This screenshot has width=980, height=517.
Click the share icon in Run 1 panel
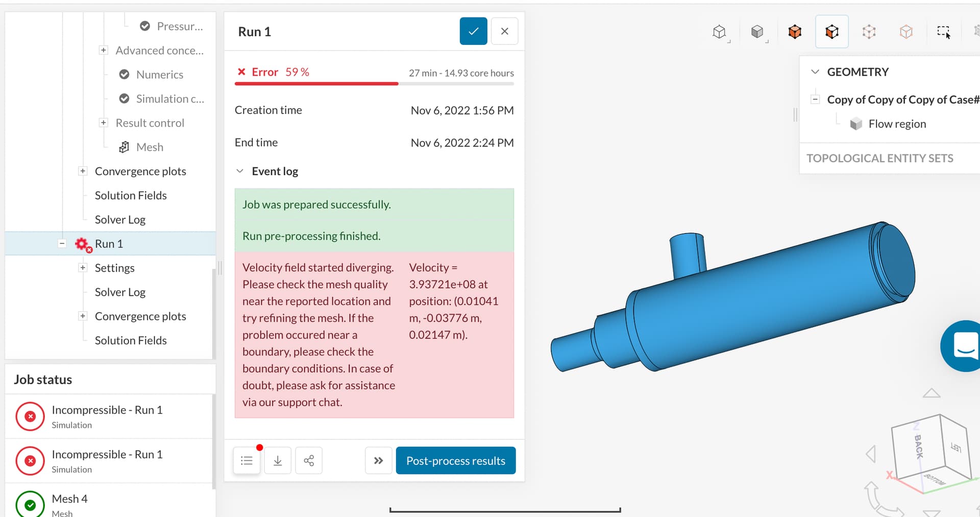tap(308, 460)
